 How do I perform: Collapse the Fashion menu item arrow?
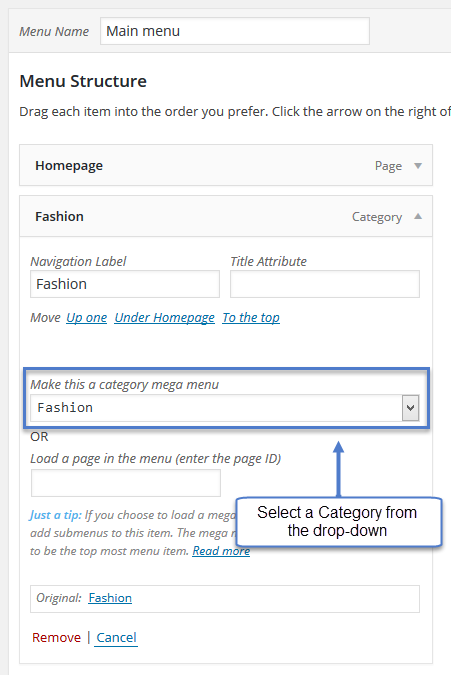417,216
